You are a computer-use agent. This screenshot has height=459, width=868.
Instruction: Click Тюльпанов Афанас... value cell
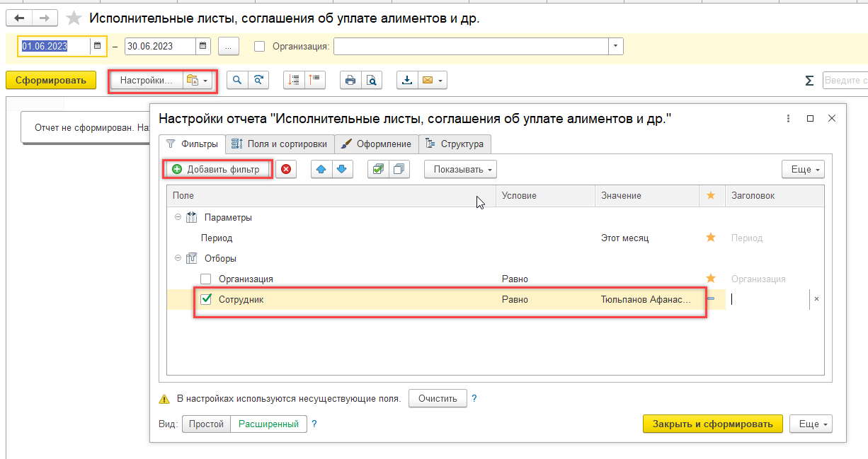[x=646, y=299]
